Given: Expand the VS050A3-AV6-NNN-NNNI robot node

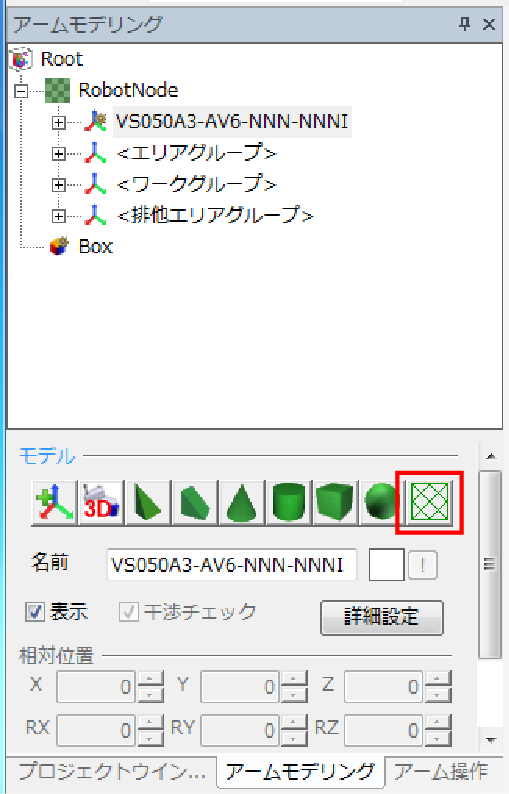Looking at the screenshot, I should point(59,123).
